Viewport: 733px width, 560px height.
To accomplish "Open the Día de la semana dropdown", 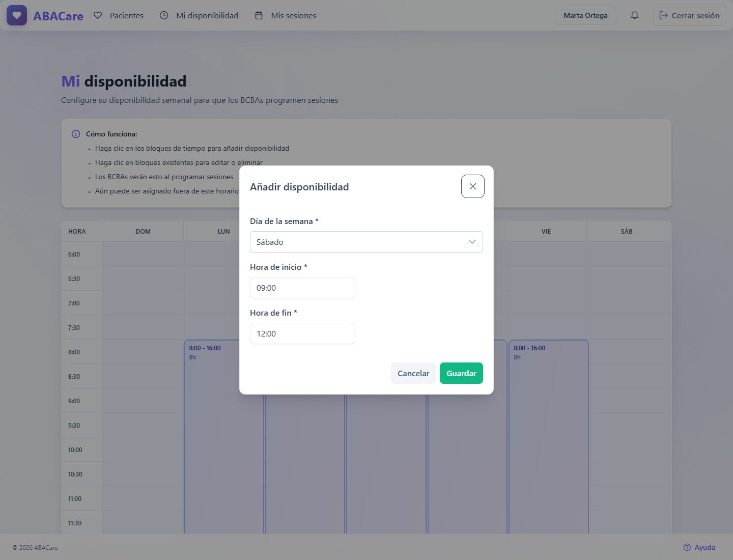I will 366,242.
